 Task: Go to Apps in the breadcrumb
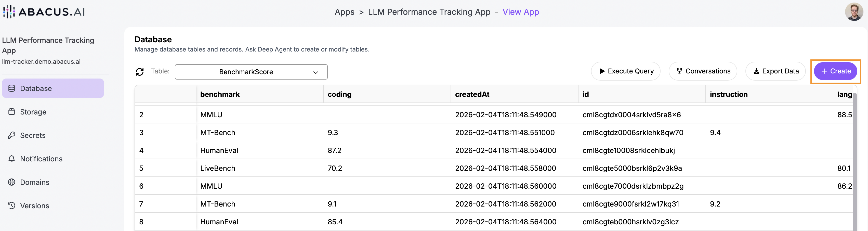point(344,12)
